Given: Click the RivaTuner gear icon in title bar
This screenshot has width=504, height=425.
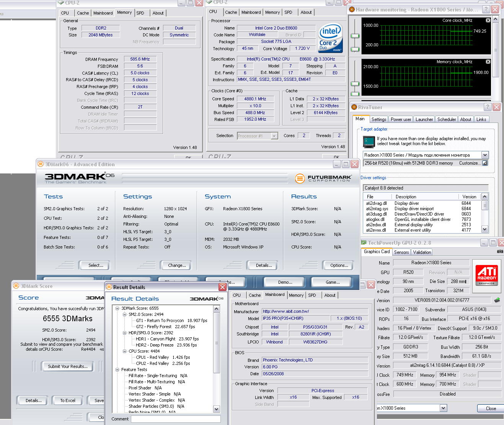Looking at the screenshot, I should click(354, 107).
